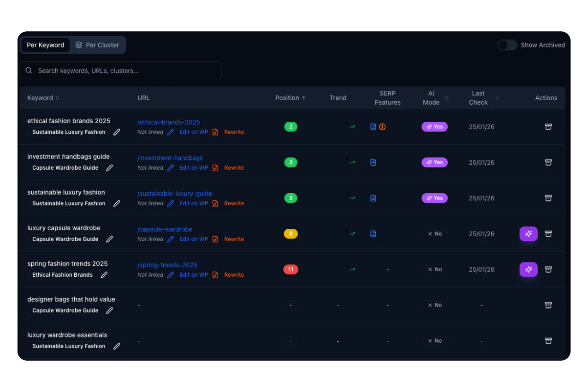Switch to the Per Cluster tab
Screen dimensions: 588x392
tap(97, 45)
